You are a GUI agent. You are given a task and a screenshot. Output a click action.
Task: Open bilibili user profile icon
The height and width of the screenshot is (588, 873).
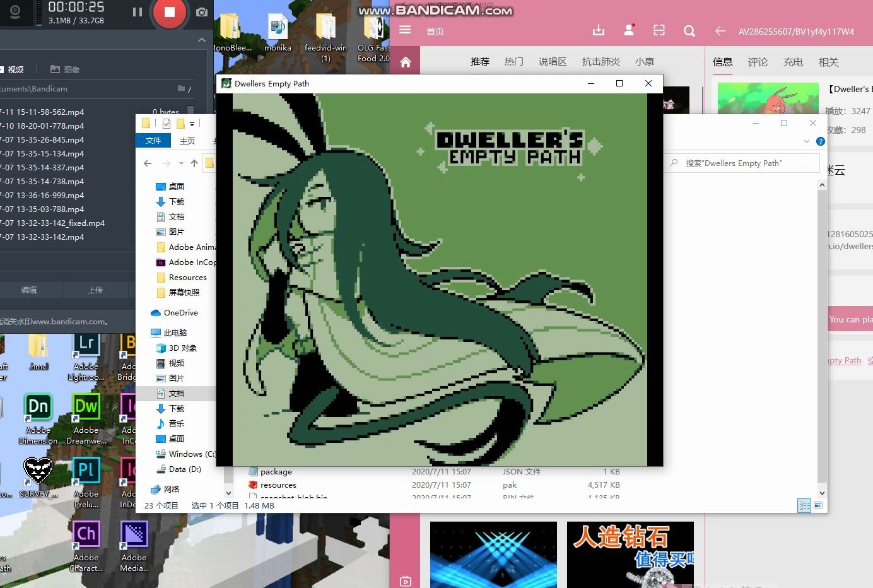pyautogui.click(x=629, y=30)
